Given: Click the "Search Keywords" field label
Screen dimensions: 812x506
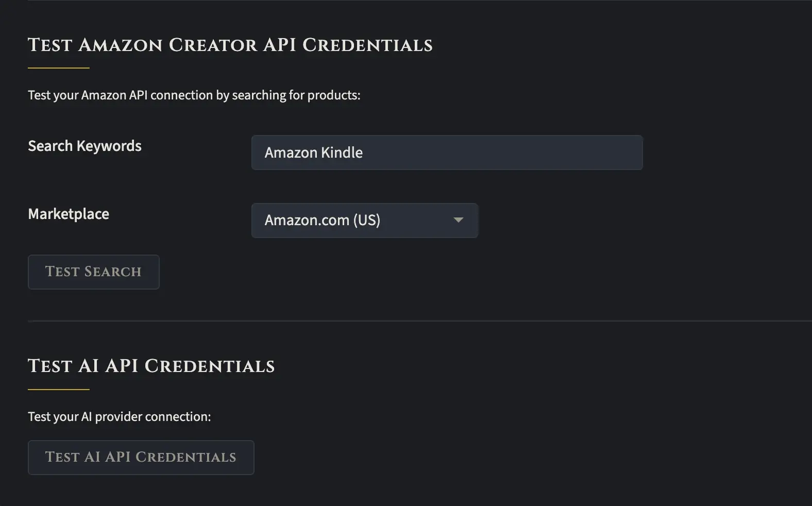Looking at the screenshot, I should [x=84, y=146].
